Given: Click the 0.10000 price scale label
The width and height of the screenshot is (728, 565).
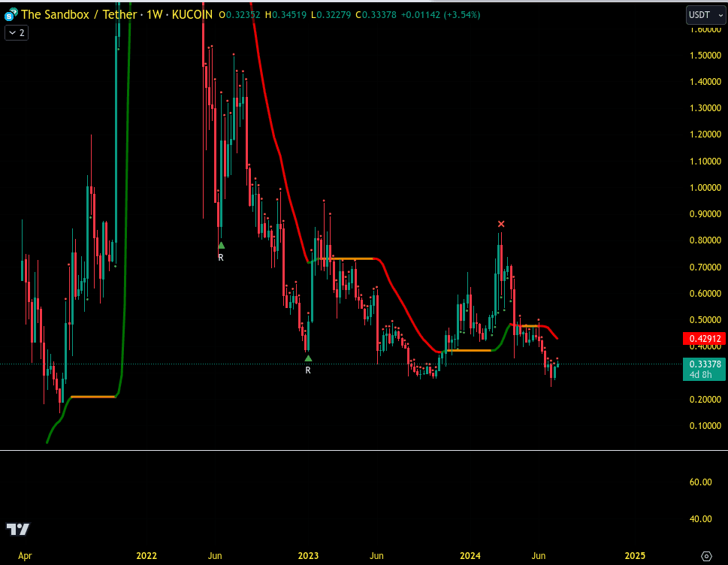Looking at the screenshot, I should (705, 426).
